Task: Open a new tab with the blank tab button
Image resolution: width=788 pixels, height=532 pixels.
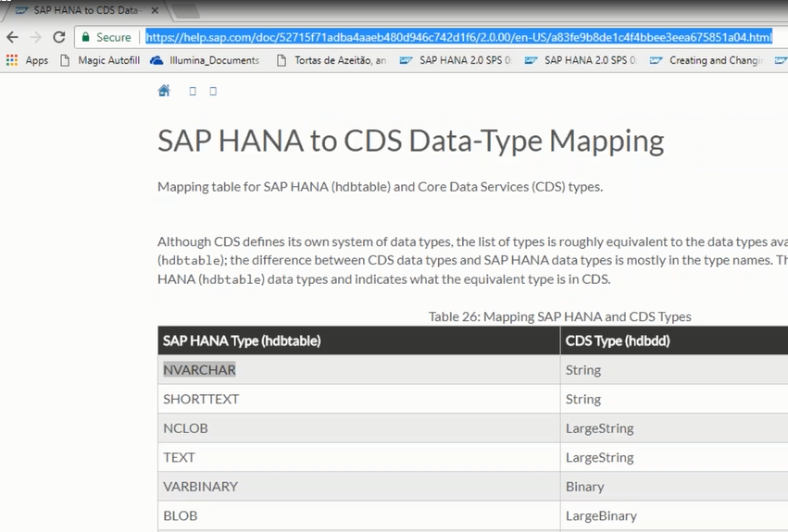Action: (x=185, y=10)
